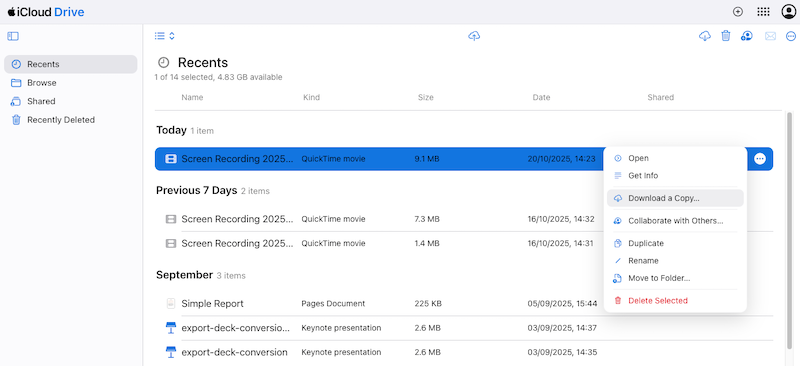The height and width of the screenshot is (366, 800).
Task: Click the plus create icon in header
Action: [738, 12]
